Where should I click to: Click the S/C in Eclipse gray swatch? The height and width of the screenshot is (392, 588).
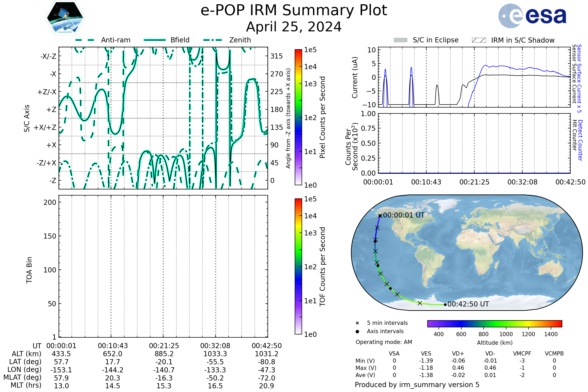pos(400,40)
